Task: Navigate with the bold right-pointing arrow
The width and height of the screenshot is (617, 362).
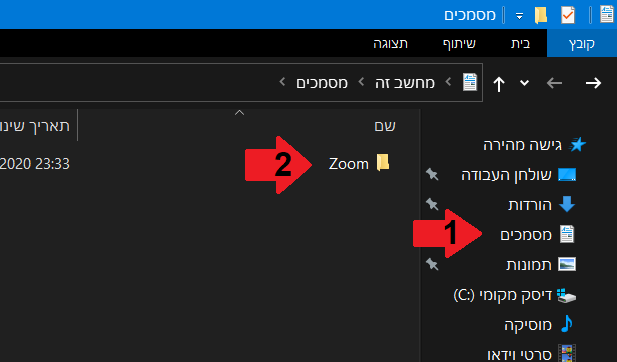Action: click(x=593, y=83)
